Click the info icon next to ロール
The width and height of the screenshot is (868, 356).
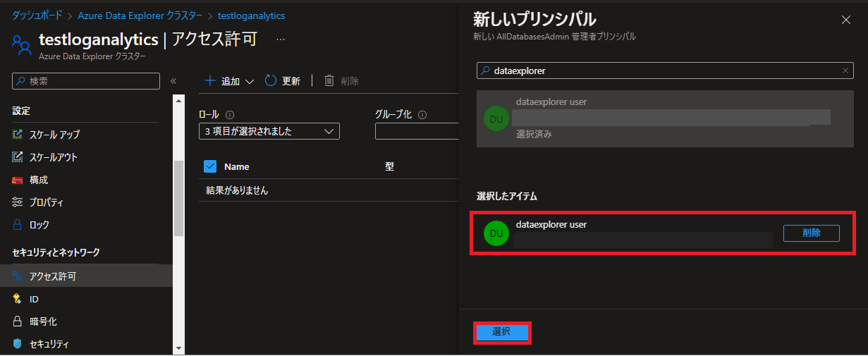230,114
